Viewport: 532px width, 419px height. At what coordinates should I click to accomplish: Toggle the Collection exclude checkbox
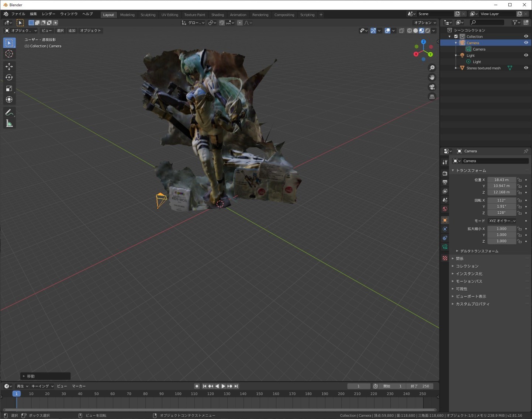point(456,37)
